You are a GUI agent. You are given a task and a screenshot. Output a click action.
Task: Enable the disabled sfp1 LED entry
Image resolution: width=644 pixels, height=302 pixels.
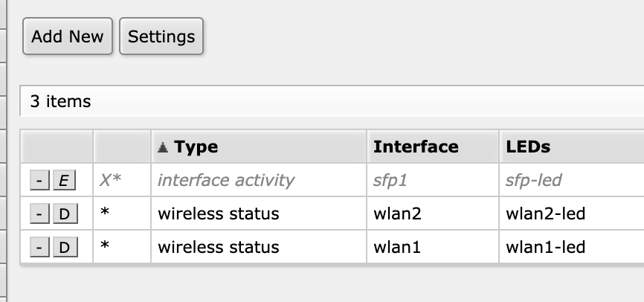point(64,180)
